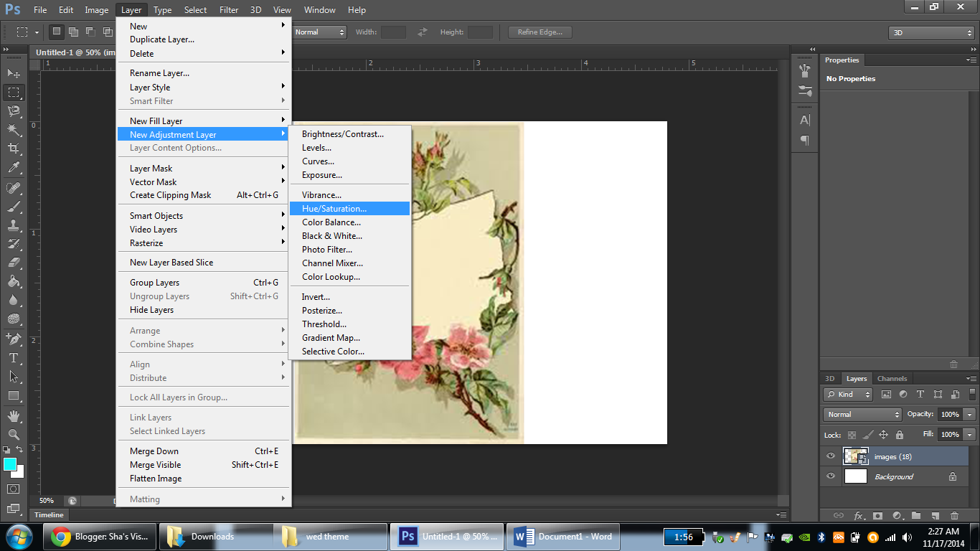Toggle lock all for layer
The image size is (980, 551).
(x=900, y=435)
